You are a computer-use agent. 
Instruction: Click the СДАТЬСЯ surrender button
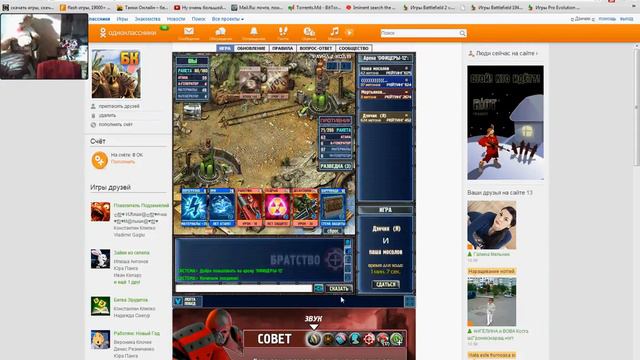385,284
